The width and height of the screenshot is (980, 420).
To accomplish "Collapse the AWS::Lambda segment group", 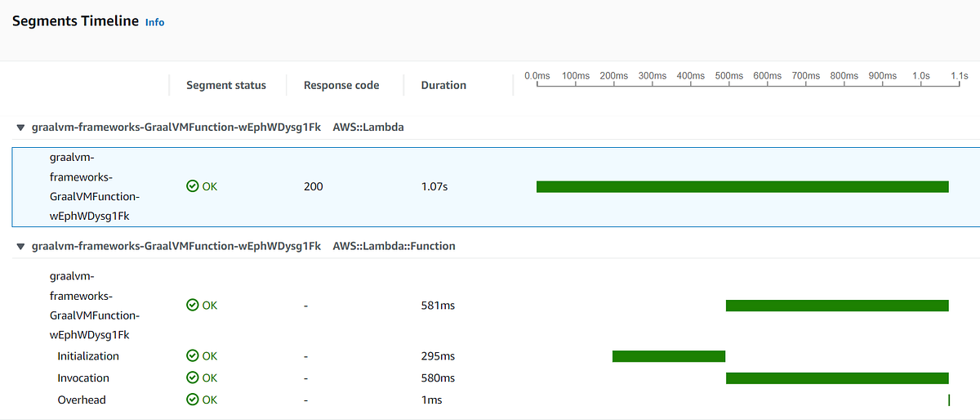I will click(x=20, y=128).
